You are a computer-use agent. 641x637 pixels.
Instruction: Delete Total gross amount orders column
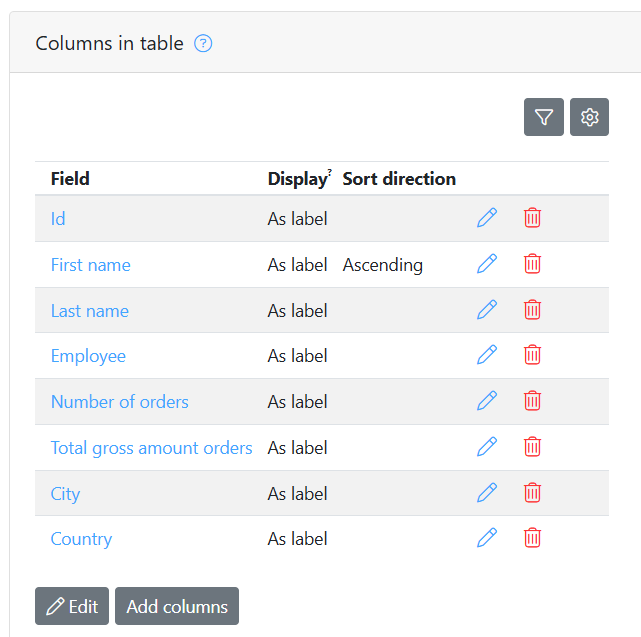[x=533, y=447]
